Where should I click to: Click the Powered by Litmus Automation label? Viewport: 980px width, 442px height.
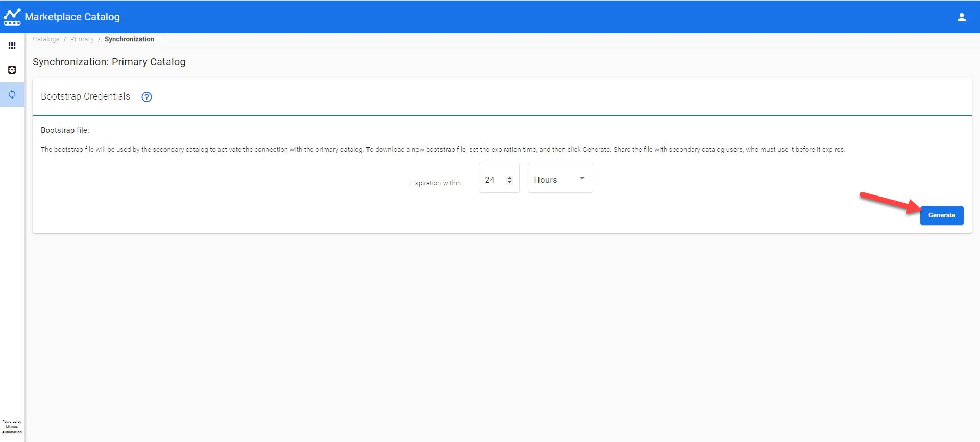(x=12, y=427)
